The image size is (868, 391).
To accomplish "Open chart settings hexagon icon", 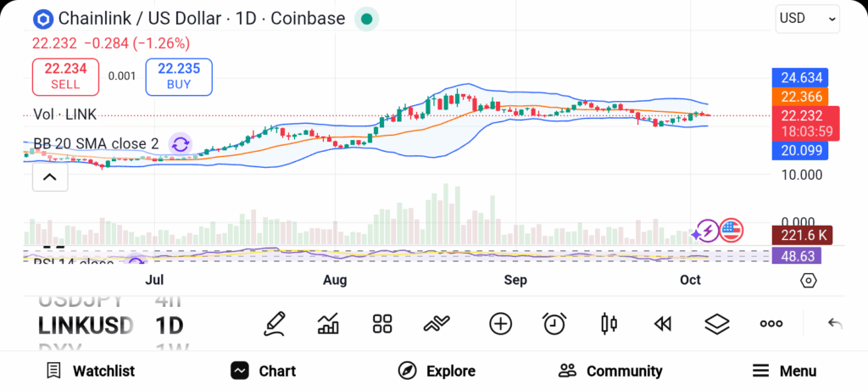I will click(x=809, y=281).
